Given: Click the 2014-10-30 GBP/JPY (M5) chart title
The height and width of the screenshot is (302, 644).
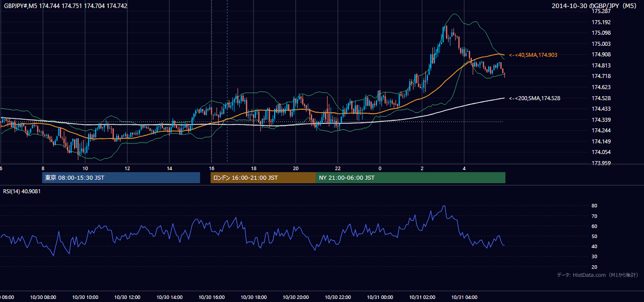Looking at the screenshot, I should pyautogui.click(x=595, y=6).
